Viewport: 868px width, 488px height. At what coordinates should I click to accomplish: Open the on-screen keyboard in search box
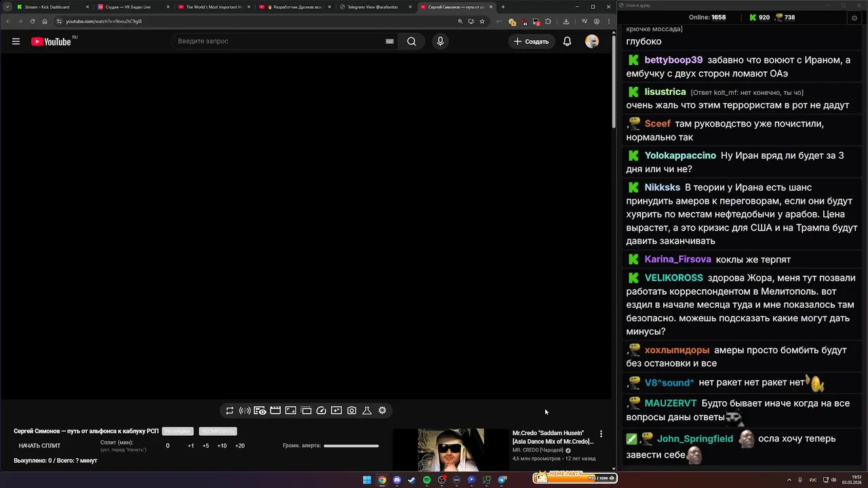[x=389, y=41]
